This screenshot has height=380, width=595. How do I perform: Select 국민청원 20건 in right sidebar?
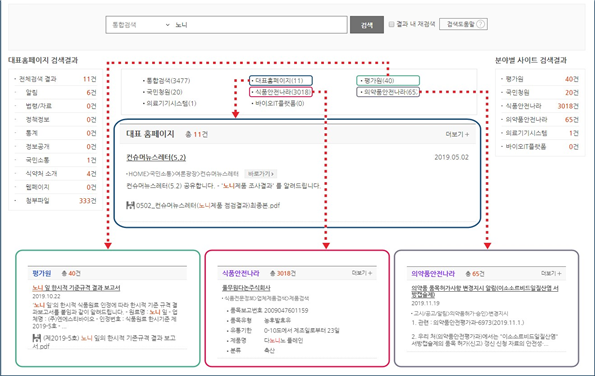click(540, 93)
